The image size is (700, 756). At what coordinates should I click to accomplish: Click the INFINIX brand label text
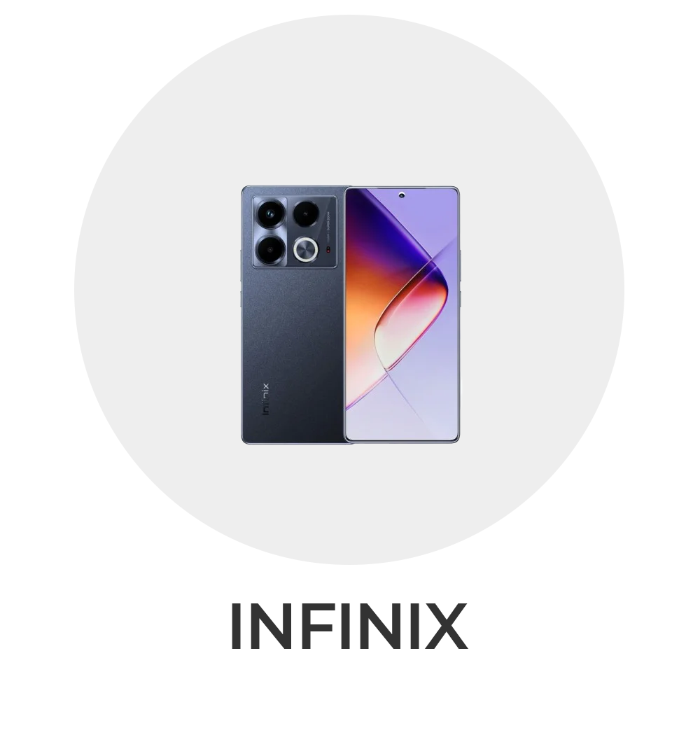(x=349, y=626)
